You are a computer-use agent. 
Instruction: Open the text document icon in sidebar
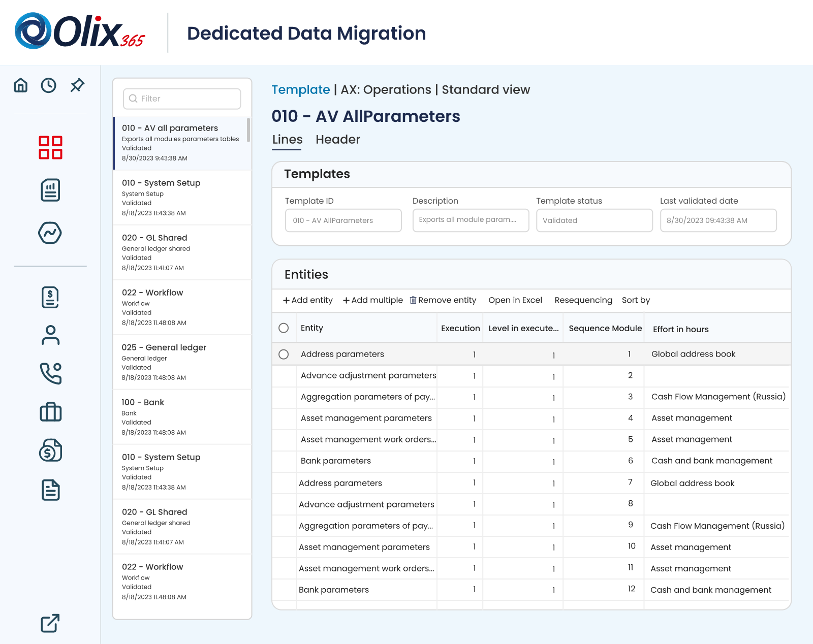(x=50, y=490)
